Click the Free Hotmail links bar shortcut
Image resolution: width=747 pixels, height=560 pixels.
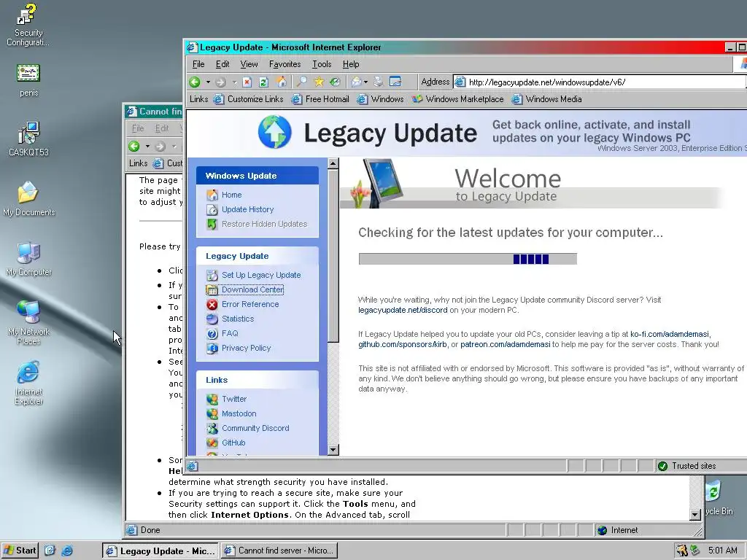(x=321, y=99)
